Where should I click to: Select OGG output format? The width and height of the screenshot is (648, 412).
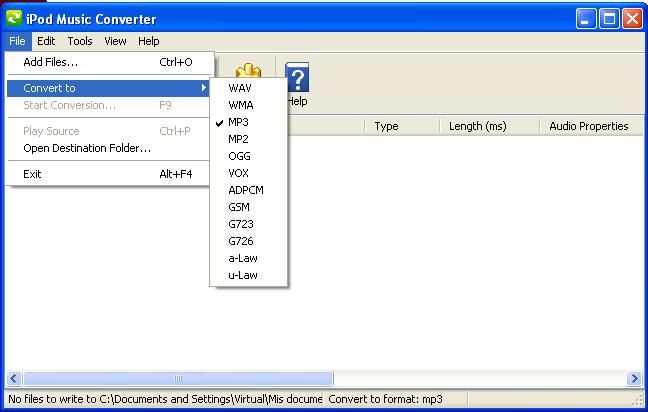(x=248, y=156)
